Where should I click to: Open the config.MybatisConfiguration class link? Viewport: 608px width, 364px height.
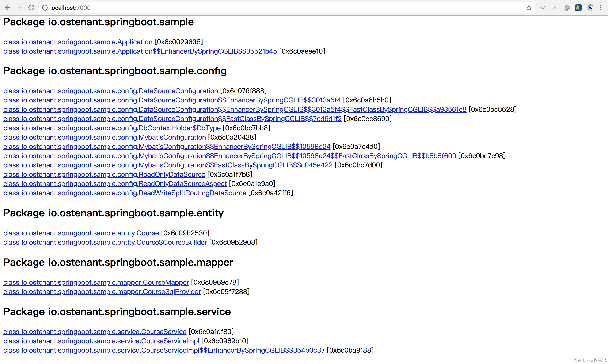tap(104, 137)
